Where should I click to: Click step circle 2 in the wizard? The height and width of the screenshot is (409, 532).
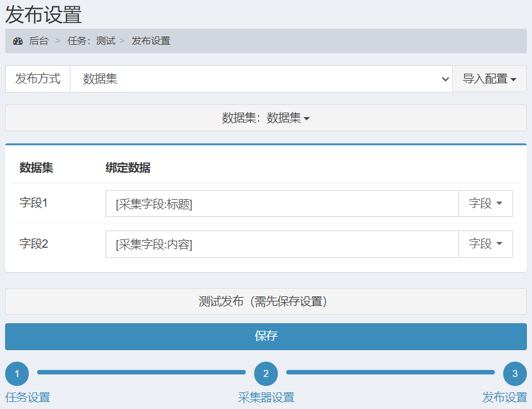click(266, 373)
